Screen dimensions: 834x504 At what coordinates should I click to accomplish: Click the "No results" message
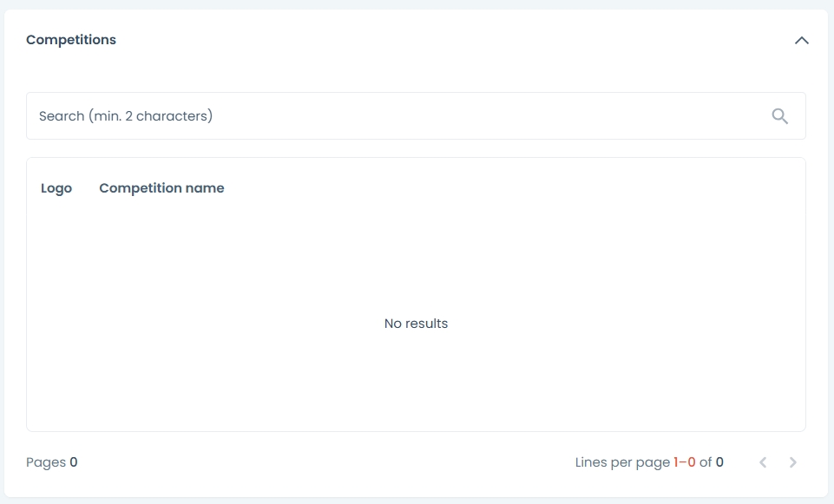(x=416, y=324)
